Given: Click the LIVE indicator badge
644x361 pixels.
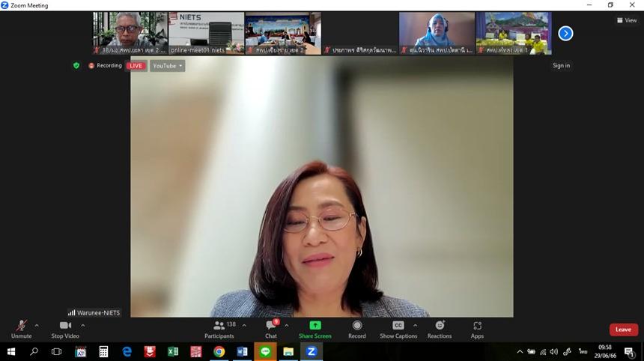Looking at the screenshot, I should 136,66.
